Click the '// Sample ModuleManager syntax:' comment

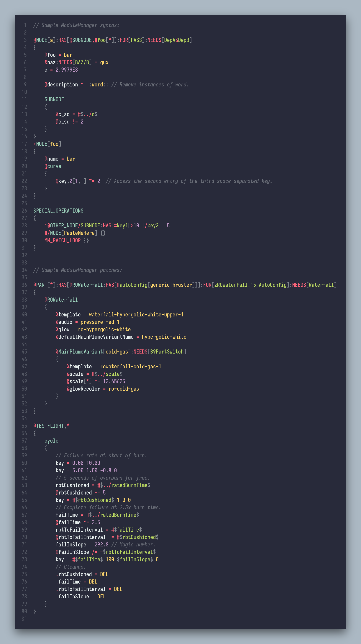pos(76,25)
